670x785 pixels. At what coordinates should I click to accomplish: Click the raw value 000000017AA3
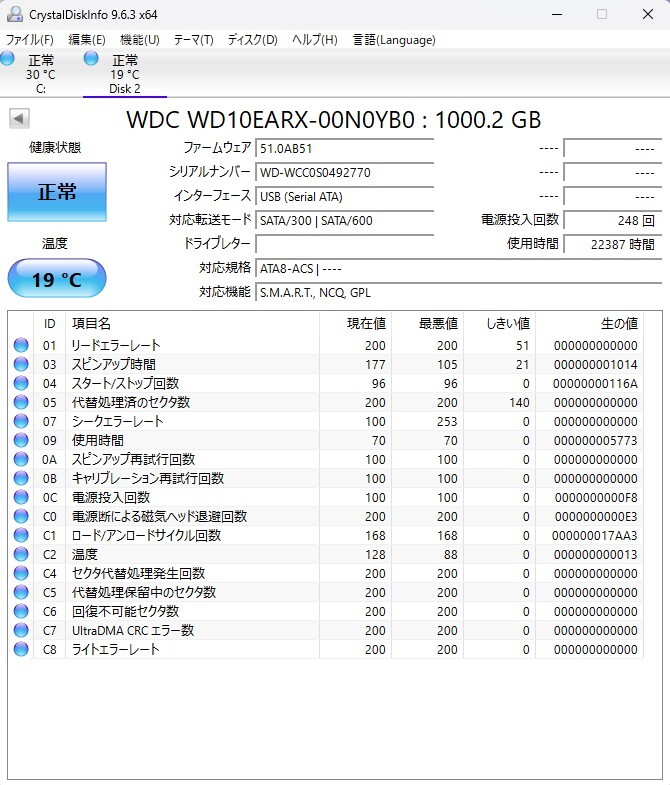(x=594, y=536)
